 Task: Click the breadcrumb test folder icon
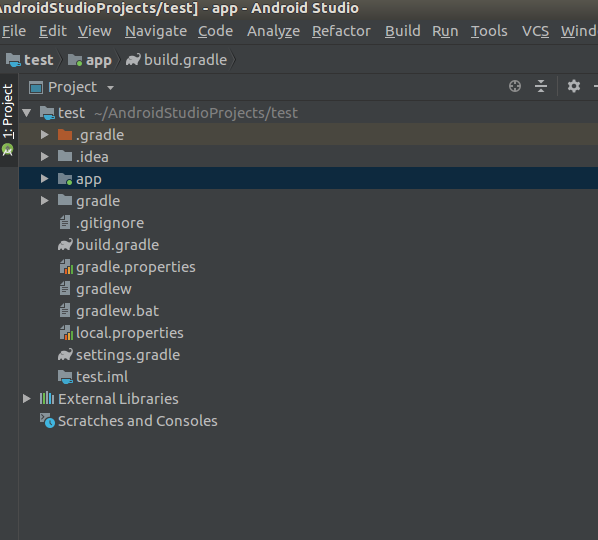pyautogui.click(x=13, y=60)
